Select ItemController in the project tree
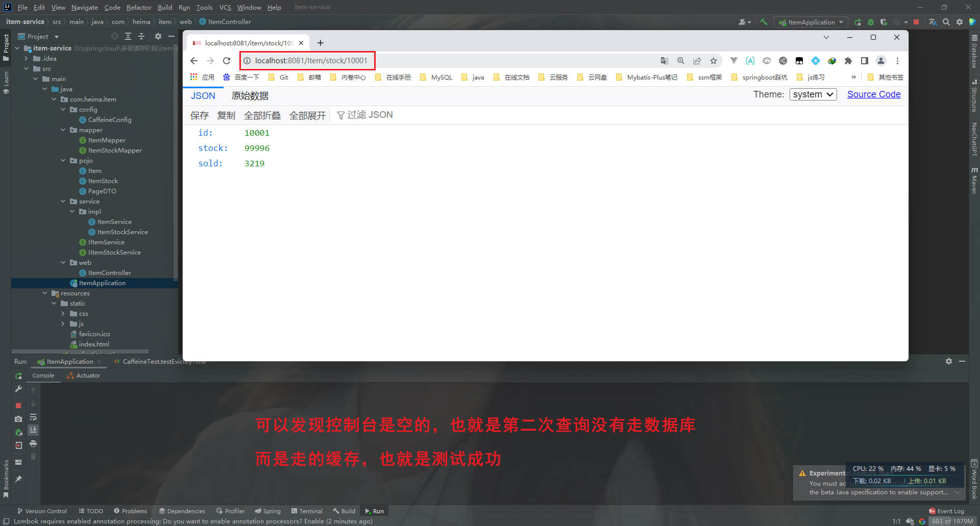Screen dimensions: 980x526 coord(109,272)
